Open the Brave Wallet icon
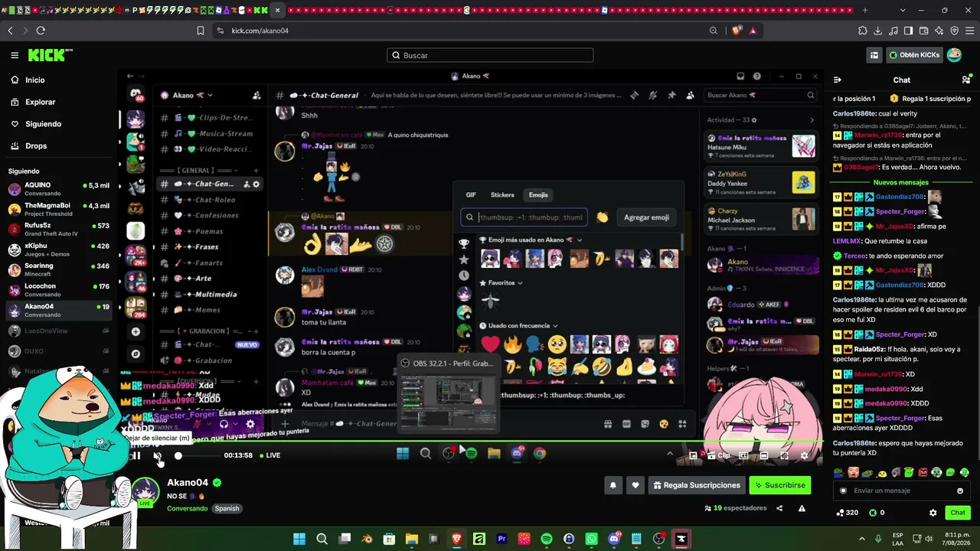Image resolution: width=980 pixels, height=551 pixels. [x=924, y=31]
